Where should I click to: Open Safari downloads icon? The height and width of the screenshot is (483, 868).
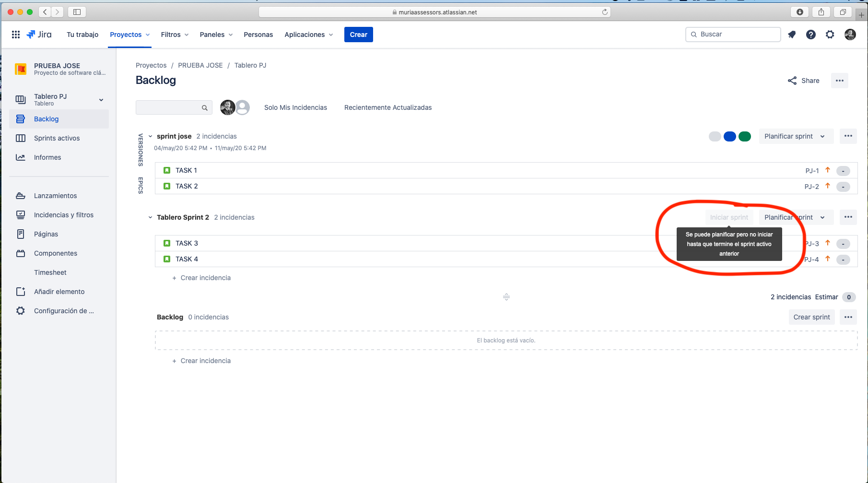pos(800,12)
